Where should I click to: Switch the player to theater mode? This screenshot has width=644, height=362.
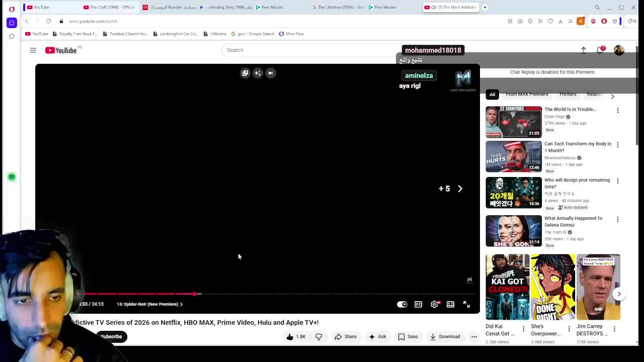[450, 304]
